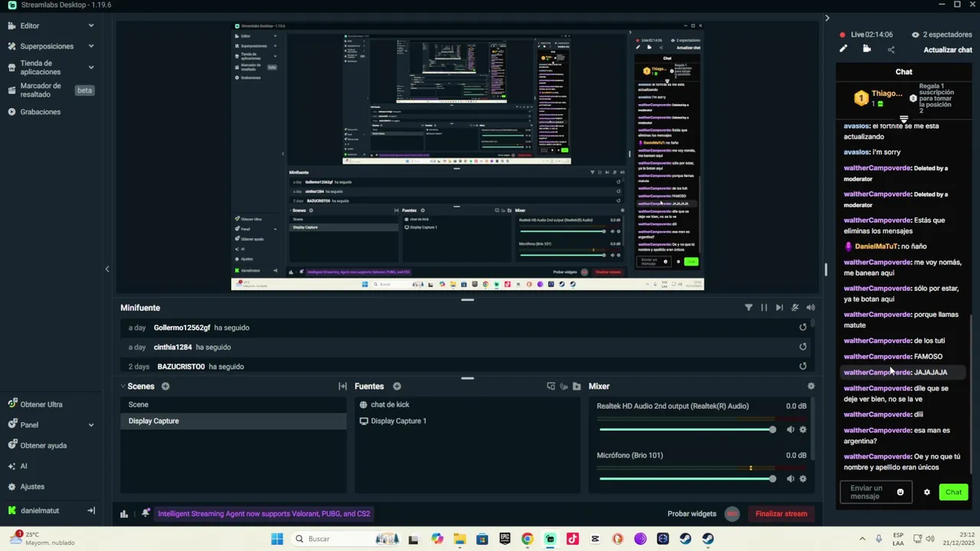Click the logout icon beside danielmatut

91,510
